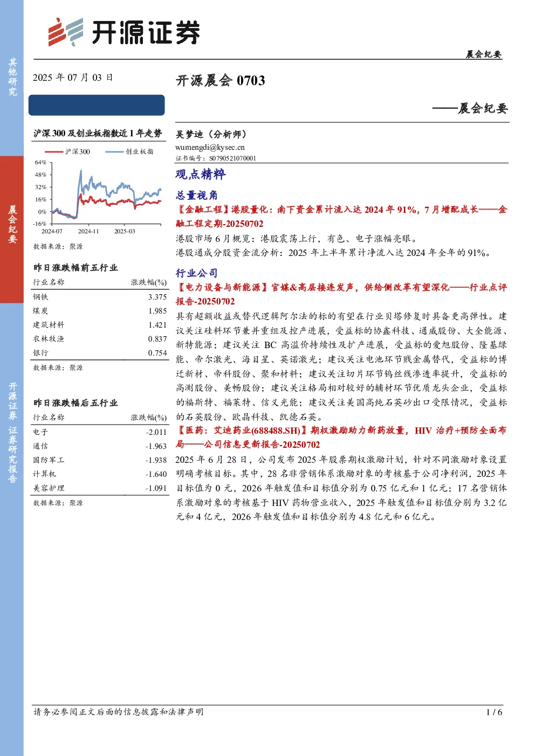This screenshot has height=756, width=535.
Task: Click the value -1.640 for 计算机
Action: coord(156,474)
